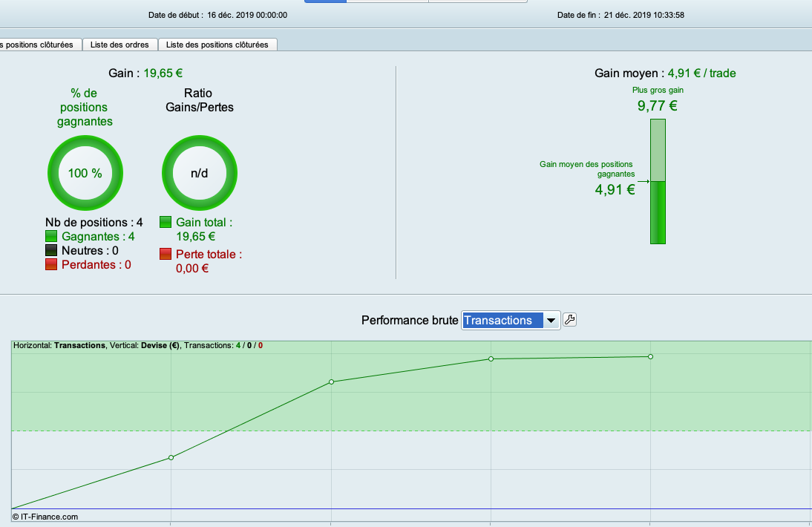Viewport: 812px width, 527px height.
Task: Select the partially hidden leftmost positions clôturées tab
Action: tap(39, 45)
